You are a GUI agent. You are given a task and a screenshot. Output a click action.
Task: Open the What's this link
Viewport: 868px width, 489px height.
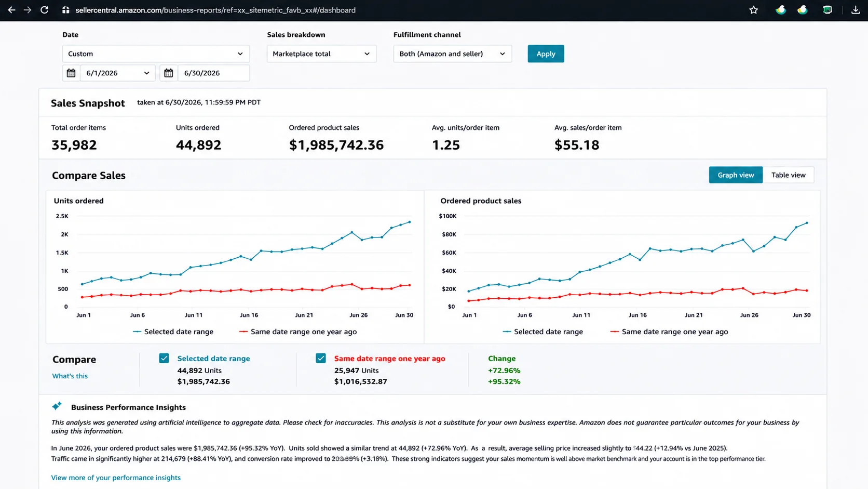click(70, 376)
